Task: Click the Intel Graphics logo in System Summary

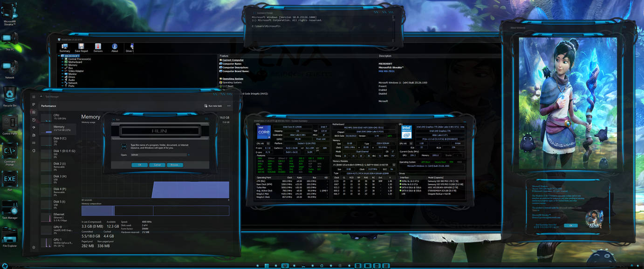Action: tap(407, 132)
